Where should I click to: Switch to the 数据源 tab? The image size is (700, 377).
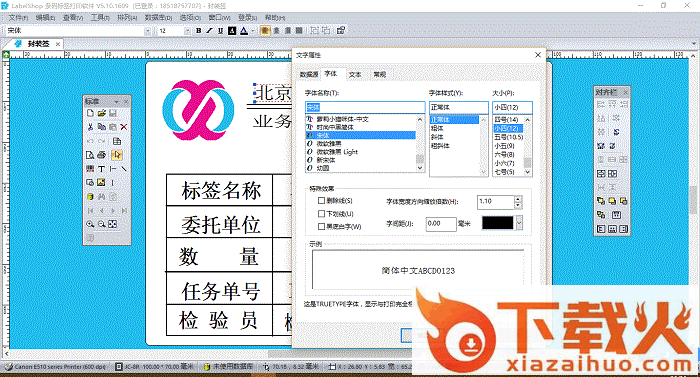(309, 75)
